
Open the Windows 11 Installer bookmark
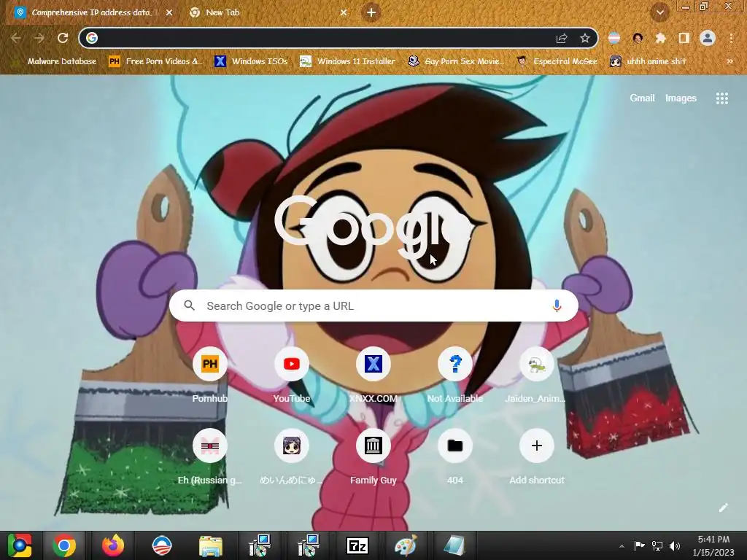[348, 61]
